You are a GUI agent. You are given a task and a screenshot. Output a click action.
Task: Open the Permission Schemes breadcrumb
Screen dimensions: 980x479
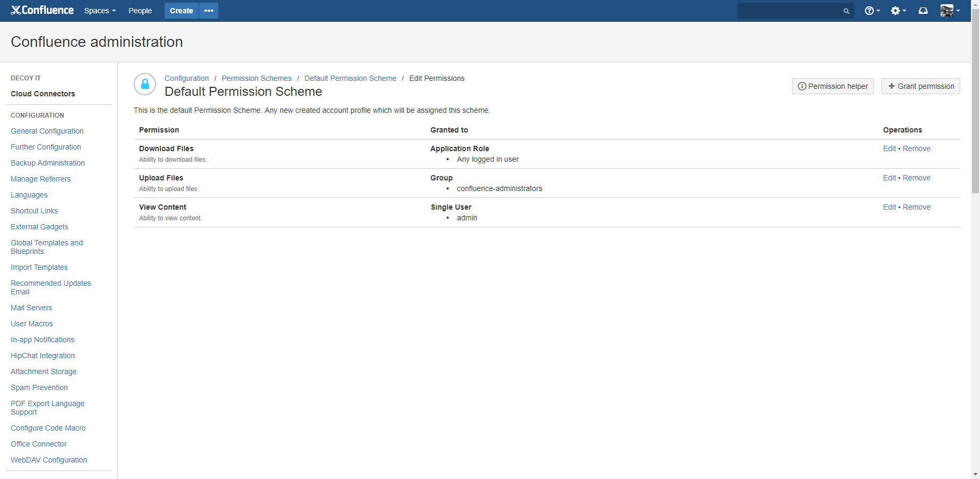coord(257,78)
